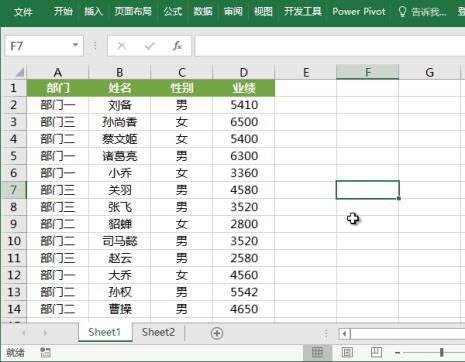Click the 性别 header cell
The width and height of the screenshot is (465, 362).
pyautogui.click(x=182, y=88)
